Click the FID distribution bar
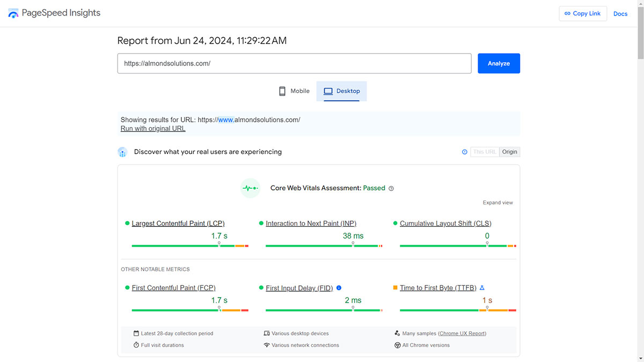The width and height of the screenshot is (644, 362). click(324, 310)
